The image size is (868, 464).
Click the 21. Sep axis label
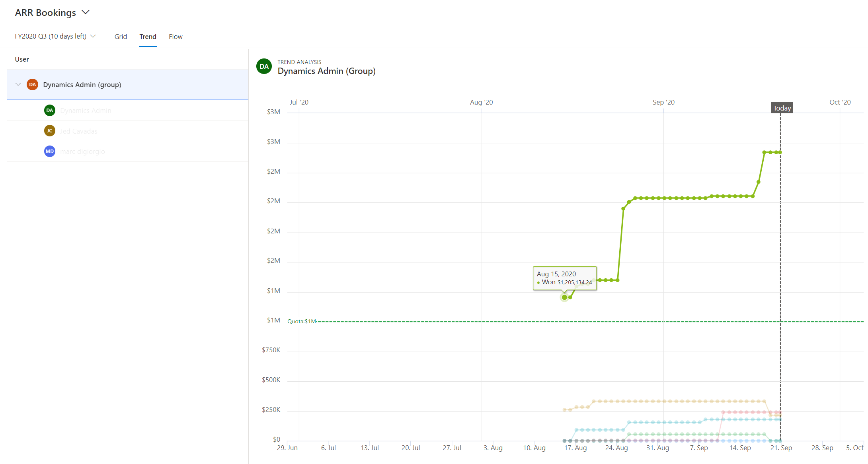pos(781,448)
